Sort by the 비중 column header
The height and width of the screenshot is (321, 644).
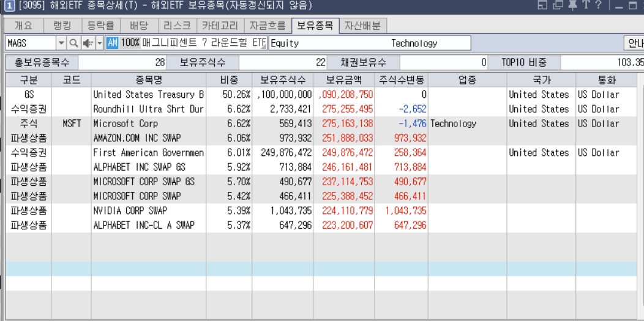(229, 80)
